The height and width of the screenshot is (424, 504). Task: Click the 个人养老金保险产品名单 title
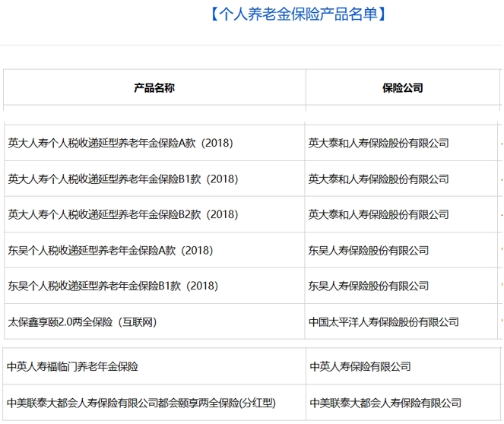[x=298, y=14]
